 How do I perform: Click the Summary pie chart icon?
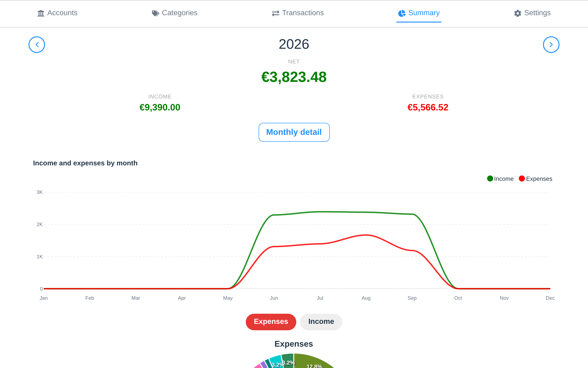coord(402,13)
